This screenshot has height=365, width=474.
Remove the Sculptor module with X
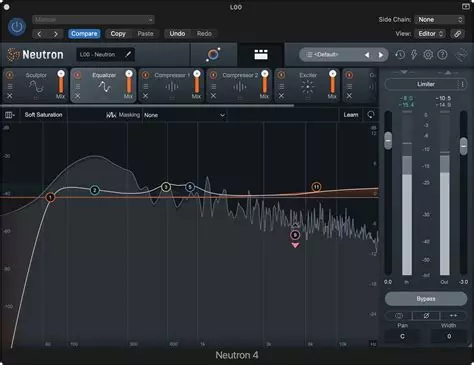[10, 96]
